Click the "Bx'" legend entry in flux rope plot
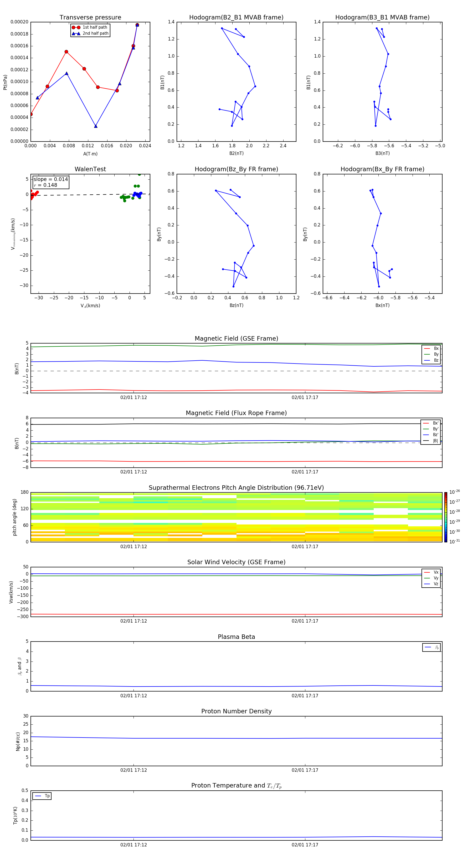This screenshot has height=868, width=473. click(x=431, y=423)
